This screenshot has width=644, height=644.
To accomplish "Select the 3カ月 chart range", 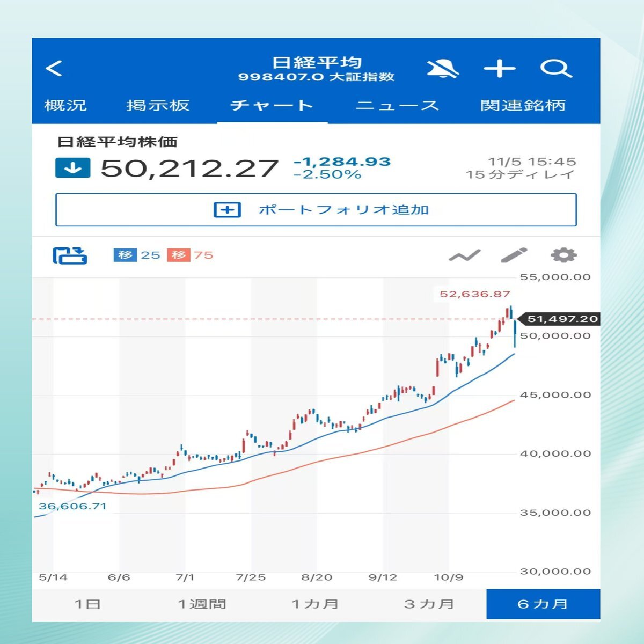I will (x=429, y=604).
